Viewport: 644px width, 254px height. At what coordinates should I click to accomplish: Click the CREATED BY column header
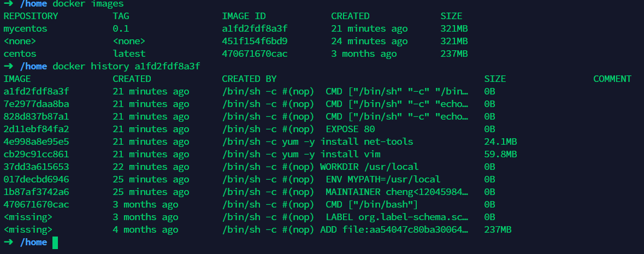click(249, 79)
